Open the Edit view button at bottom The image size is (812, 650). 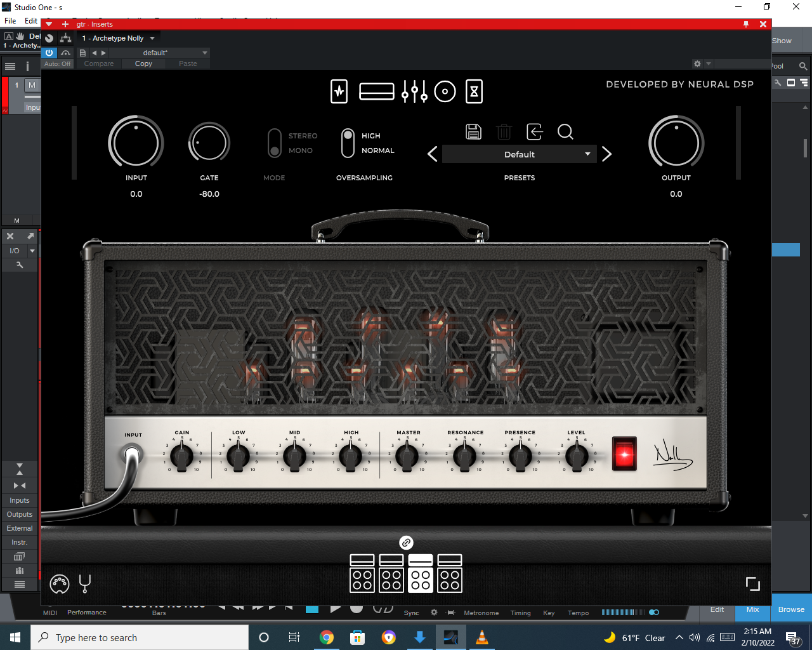717,609
